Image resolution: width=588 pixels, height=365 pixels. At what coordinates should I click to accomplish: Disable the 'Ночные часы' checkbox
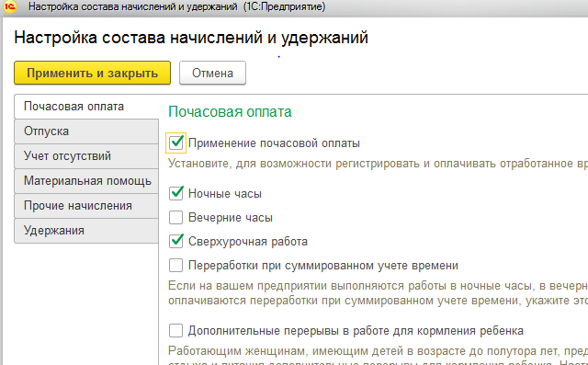pos(175,193)
